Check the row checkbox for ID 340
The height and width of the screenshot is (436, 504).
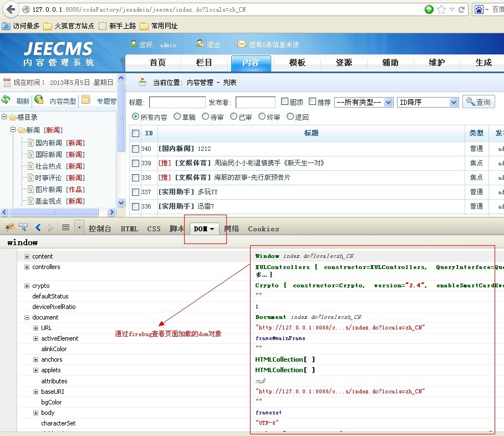136,149
